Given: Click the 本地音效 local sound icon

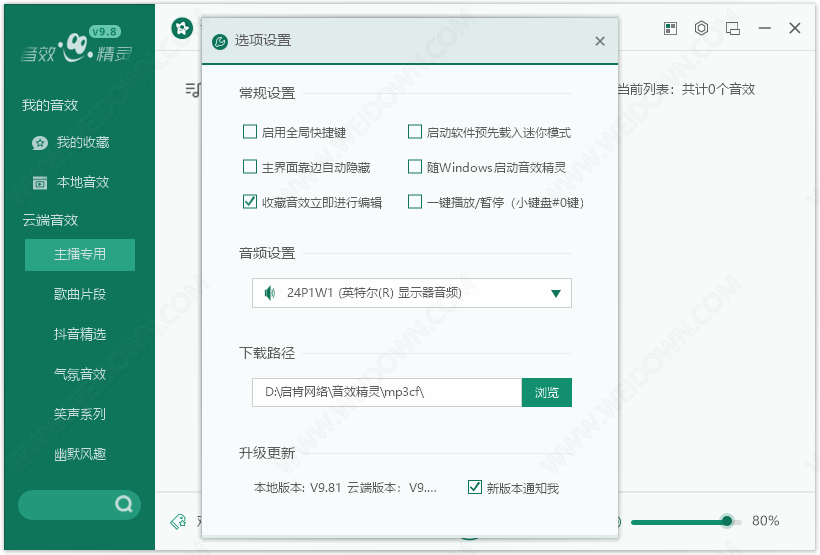Looking at the screenshot, I should pos(39,183).
